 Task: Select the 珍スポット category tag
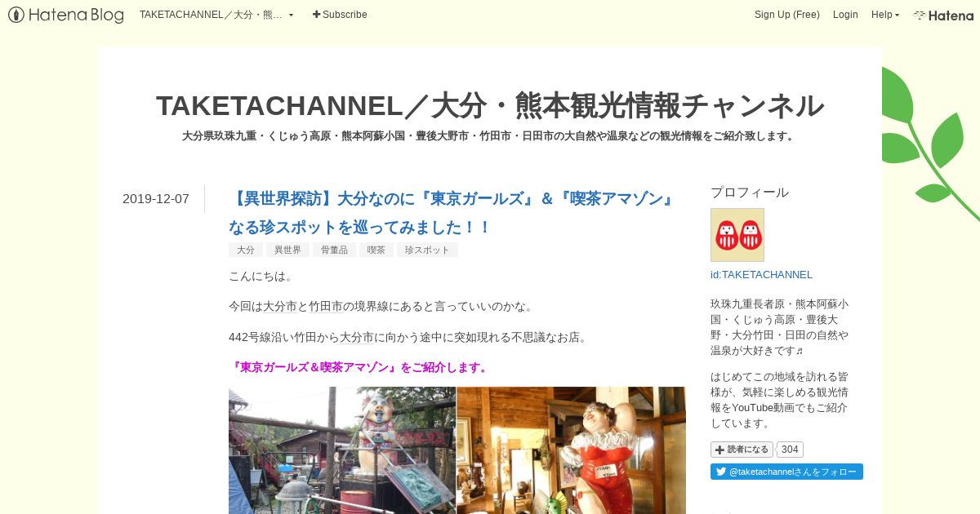point(427,250)
